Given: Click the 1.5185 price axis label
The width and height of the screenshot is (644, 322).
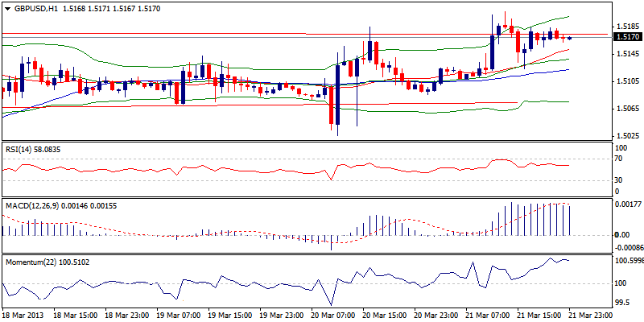Looking at the screenshot, I should [x=626, y=27].
